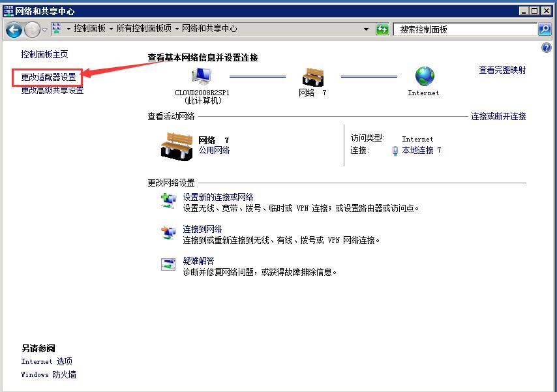Open 公用网络 network type link
The height and width of the screenshot is (392, 557).
(214, 150)
